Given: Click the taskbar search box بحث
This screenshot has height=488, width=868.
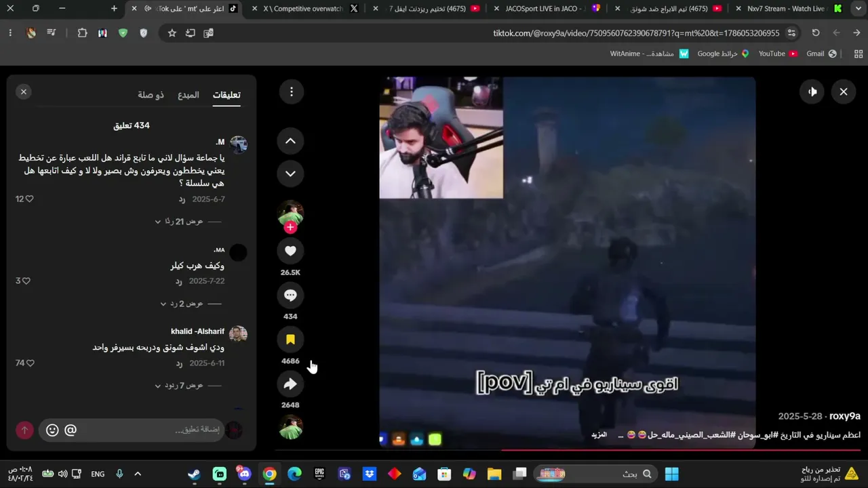Looking at the screenshot, I should click(x=595, y=474).
